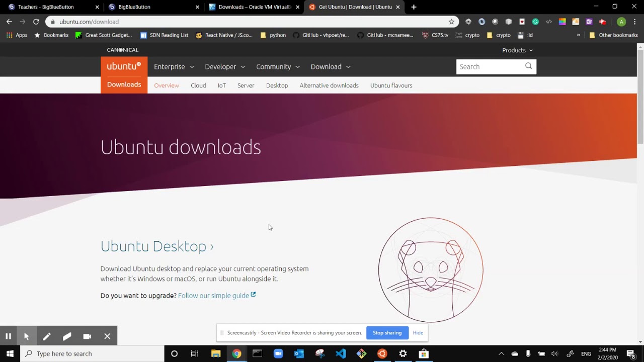Open the Ubuntu app icon in the taskbar

382,353
